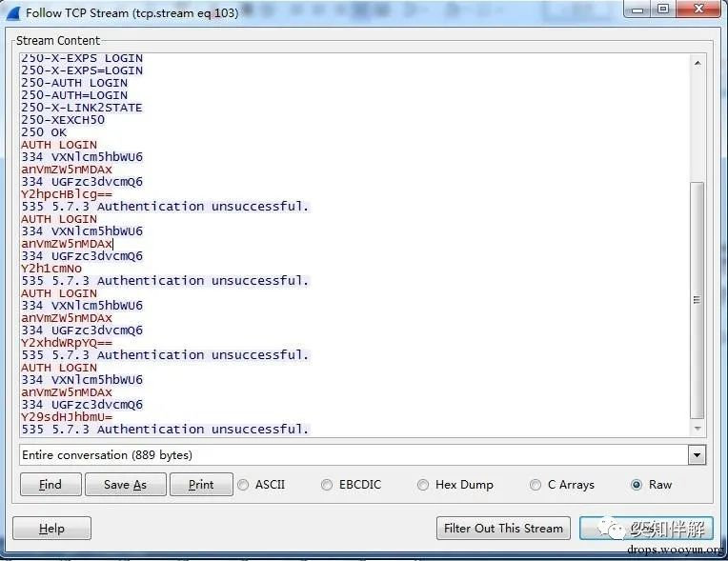The height and width of the screenshot is (561, 728).
Task: Maximize the Follow TCP Stream window
Action: pos(663,10)
